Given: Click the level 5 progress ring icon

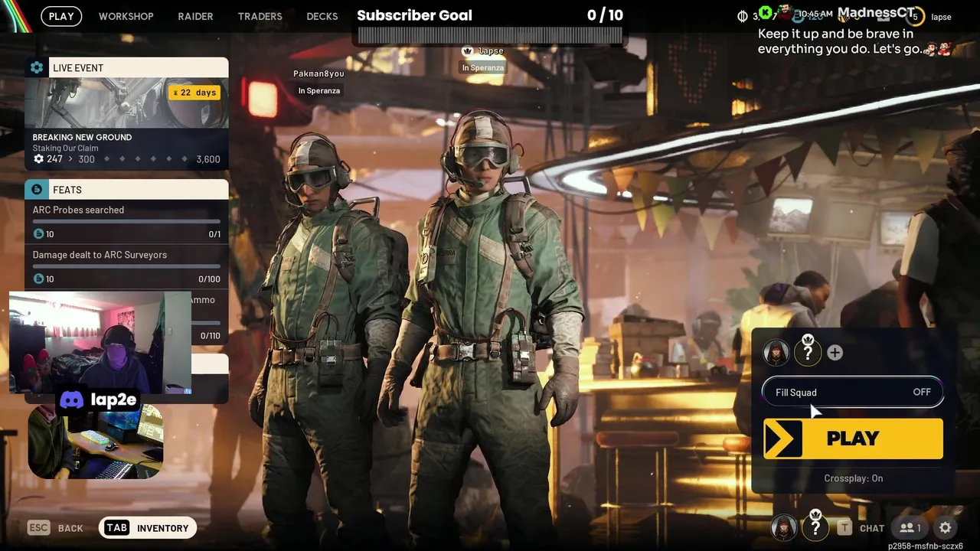Looking at the screenshot, I should tap(916, 16).
